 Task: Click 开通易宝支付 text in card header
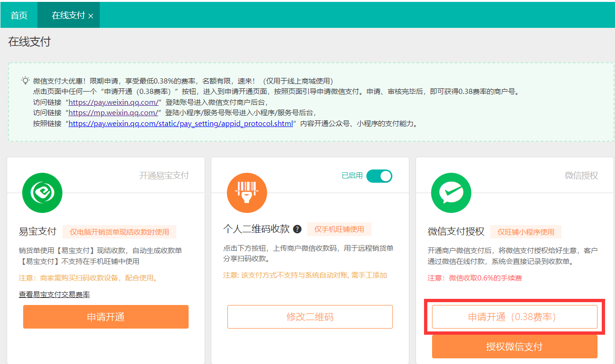[x=164, y=176]
